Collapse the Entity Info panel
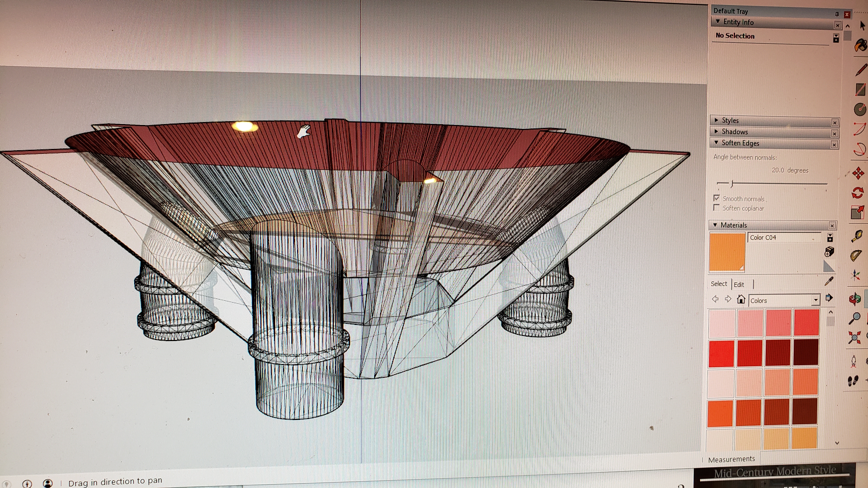The image size is (868, 488). click(718, 22)
